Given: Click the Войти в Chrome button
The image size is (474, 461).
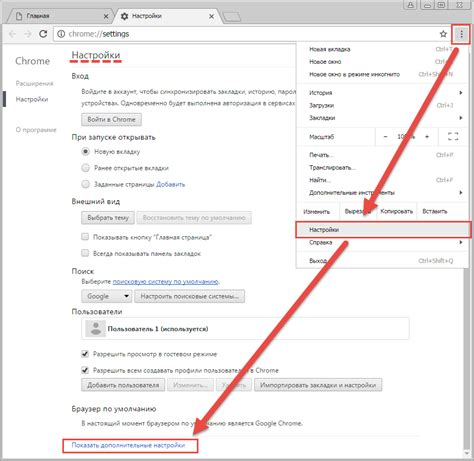Looking at the screenshot, I should coord(111,119).
